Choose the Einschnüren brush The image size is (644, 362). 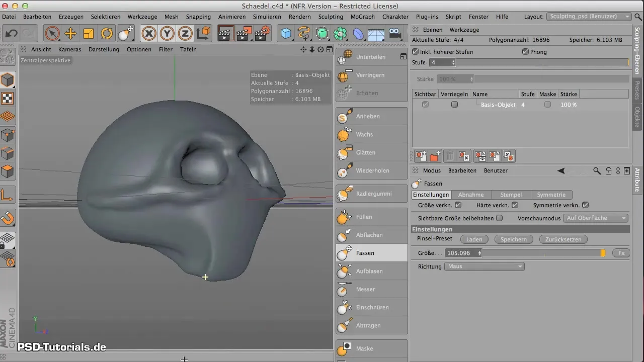coord(372,307)
